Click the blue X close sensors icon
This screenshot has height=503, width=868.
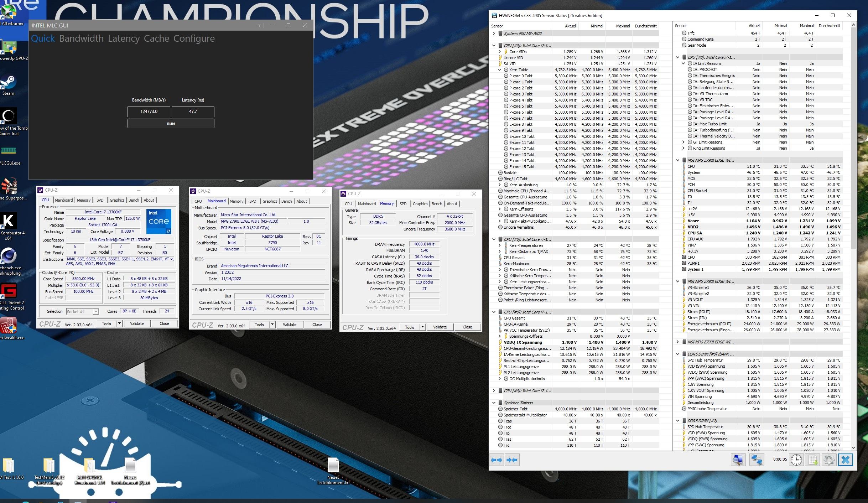[x=846, y=460]
